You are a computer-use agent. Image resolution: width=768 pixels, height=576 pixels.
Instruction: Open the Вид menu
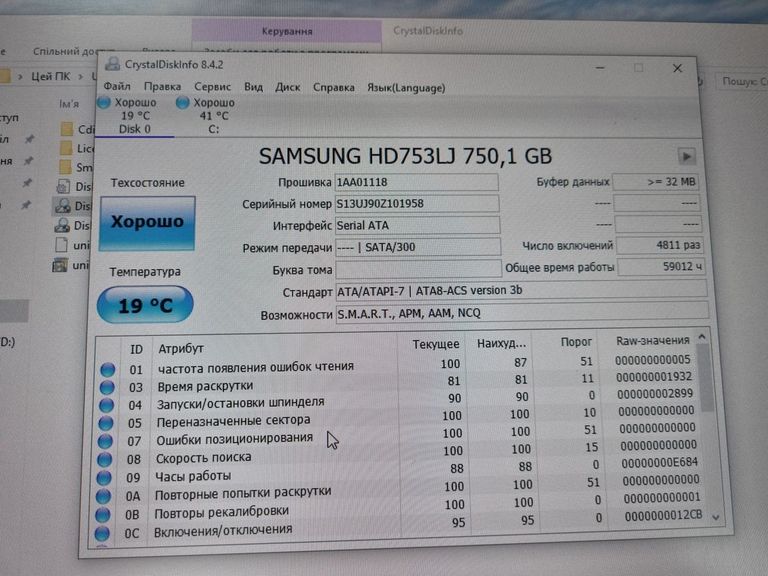coord(253,87)
